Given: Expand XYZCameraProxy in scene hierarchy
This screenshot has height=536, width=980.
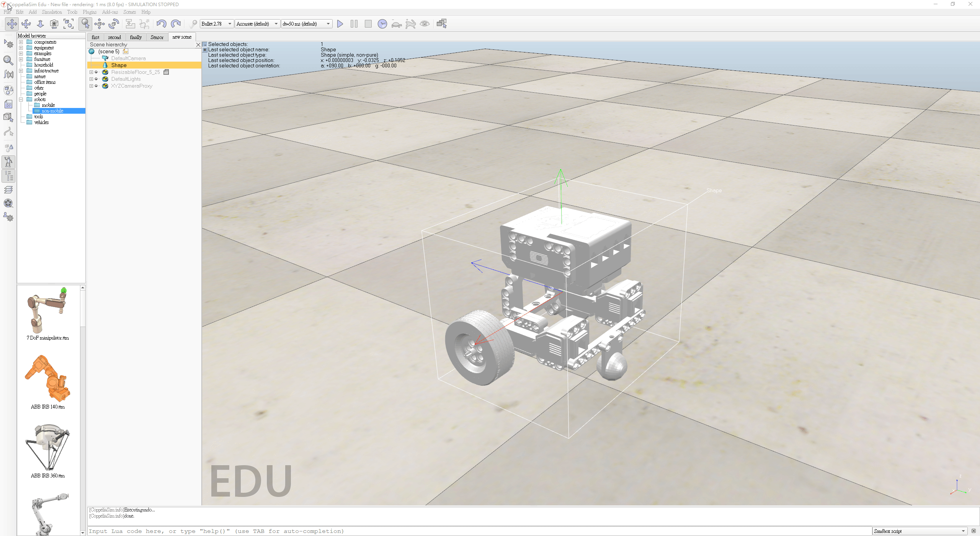Looking at the screenshot, I should tap(91, 86).
